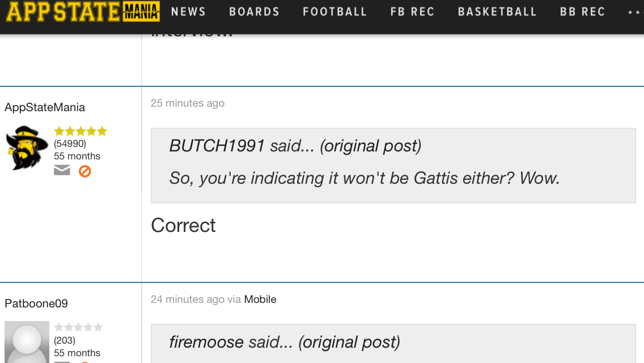Click the AppState Mania logo
This screenshot has width=644, height=363.
click(83, 12)
